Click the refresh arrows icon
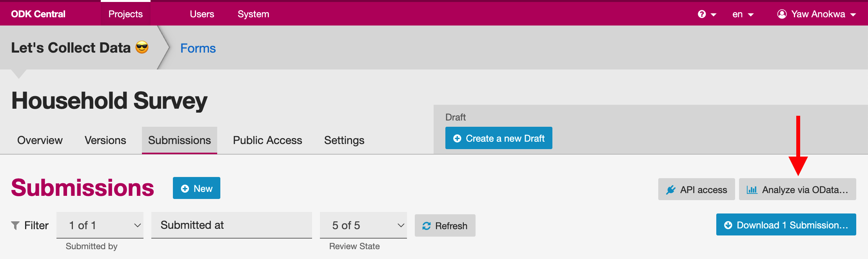This screenshot has width=868, height=259. pos(427,226)
